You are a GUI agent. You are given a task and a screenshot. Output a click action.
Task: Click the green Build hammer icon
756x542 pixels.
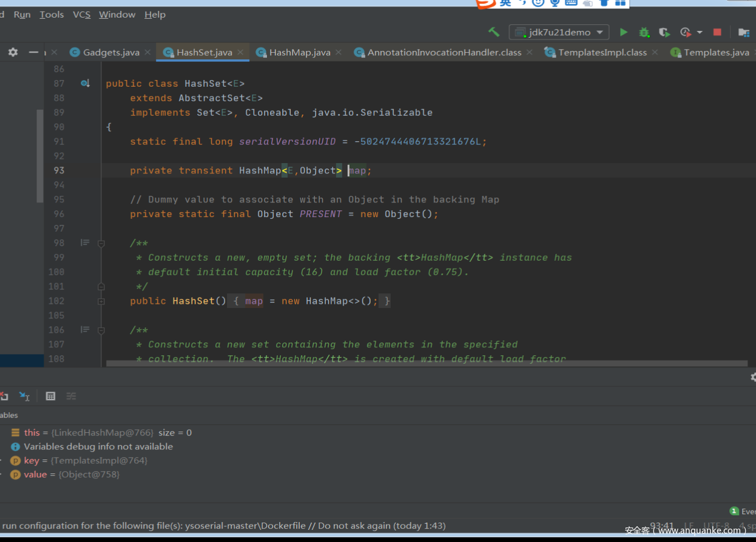[494, 32]
